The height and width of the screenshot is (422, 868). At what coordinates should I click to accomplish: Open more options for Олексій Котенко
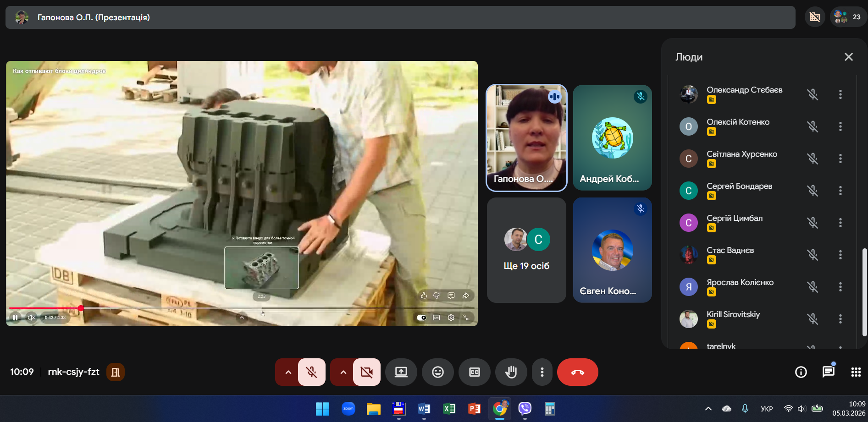tap(840, 126)
